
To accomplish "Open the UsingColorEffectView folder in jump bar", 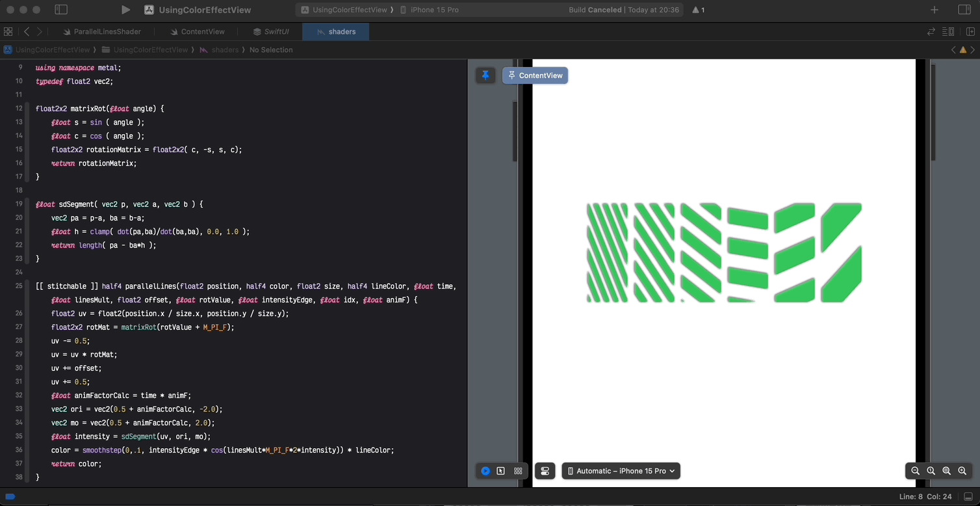I will coord(145,49).
